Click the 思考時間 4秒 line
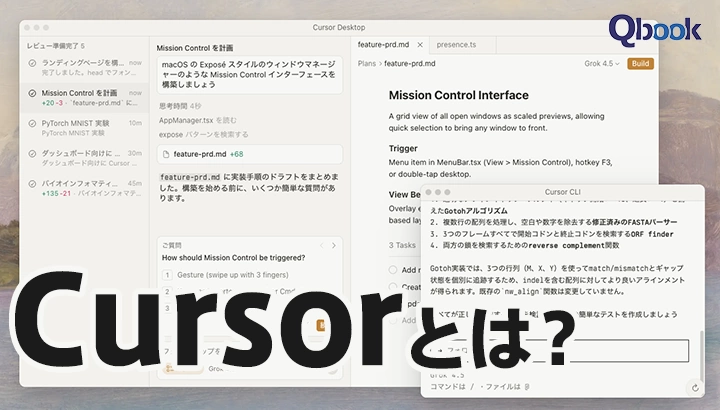The image size is (720, 410). coord(180,106)
